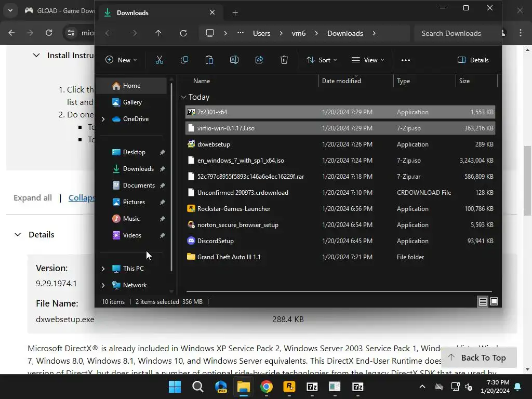The height and width of the screenshot is (399, 532).
Task: Go back in the browser window
Action: click(11, 33)
